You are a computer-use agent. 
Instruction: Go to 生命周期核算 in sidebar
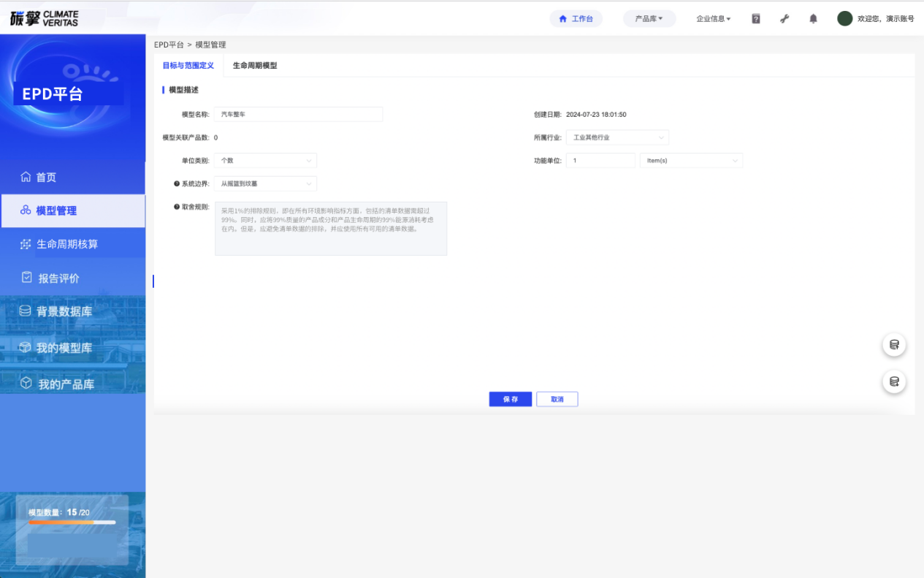click(67, 244)
